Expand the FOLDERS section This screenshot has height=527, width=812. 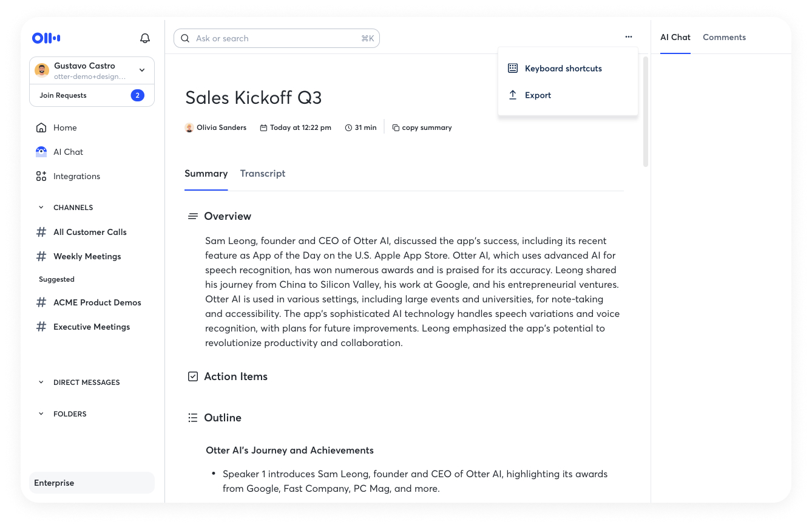coord(41,413)
